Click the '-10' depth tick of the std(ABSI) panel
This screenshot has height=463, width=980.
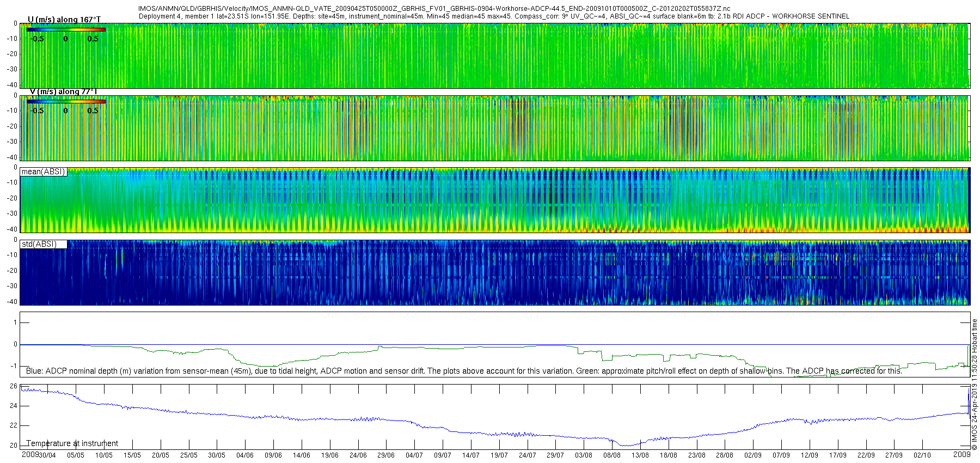coord(12,255)
